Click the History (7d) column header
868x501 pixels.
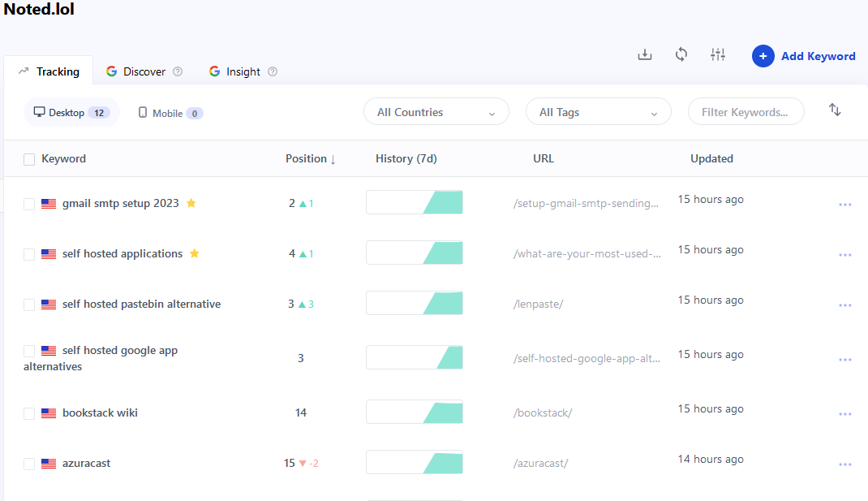tap(406, 158)
